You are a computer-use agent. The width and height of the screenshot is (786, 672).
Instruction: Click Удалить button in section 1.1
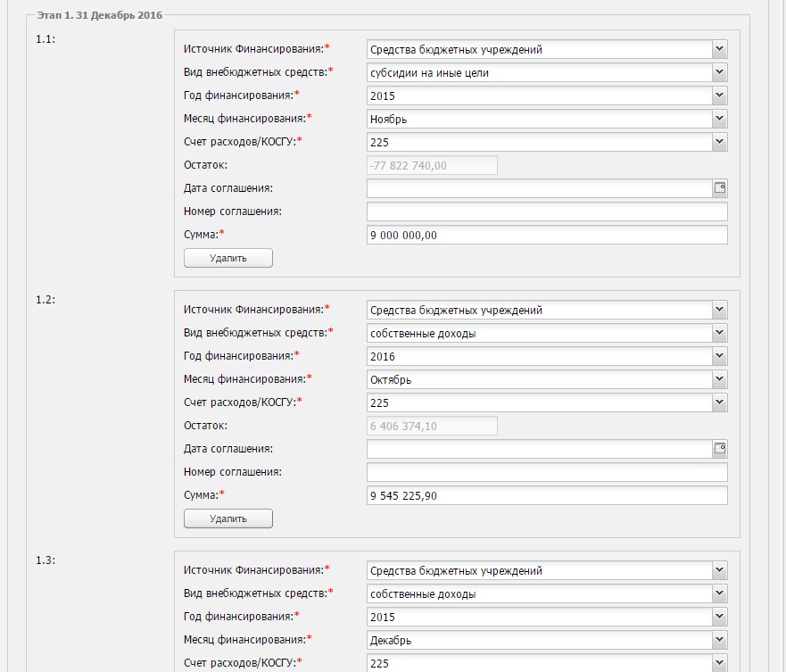[x=228, y=258]
